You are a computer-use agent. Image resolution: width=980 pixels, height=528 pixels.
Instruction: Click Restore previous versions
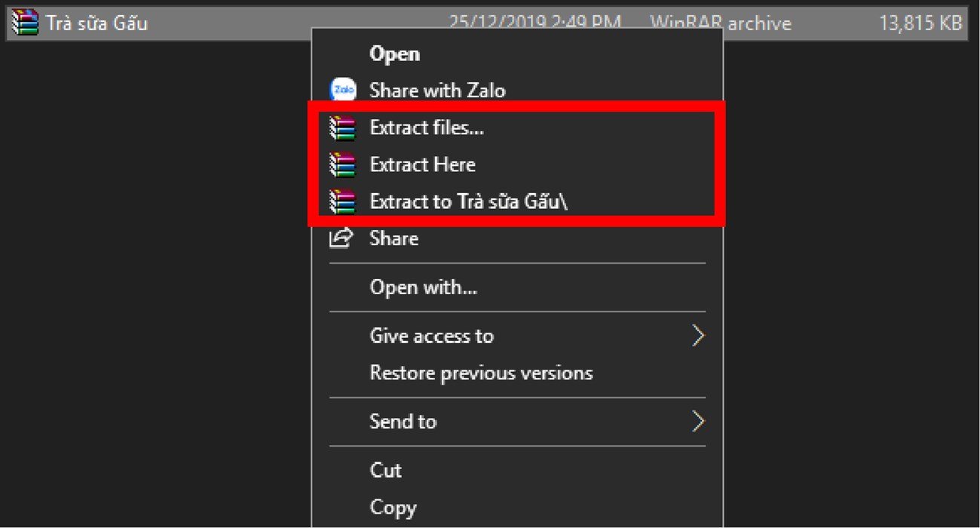pos(480,373)
